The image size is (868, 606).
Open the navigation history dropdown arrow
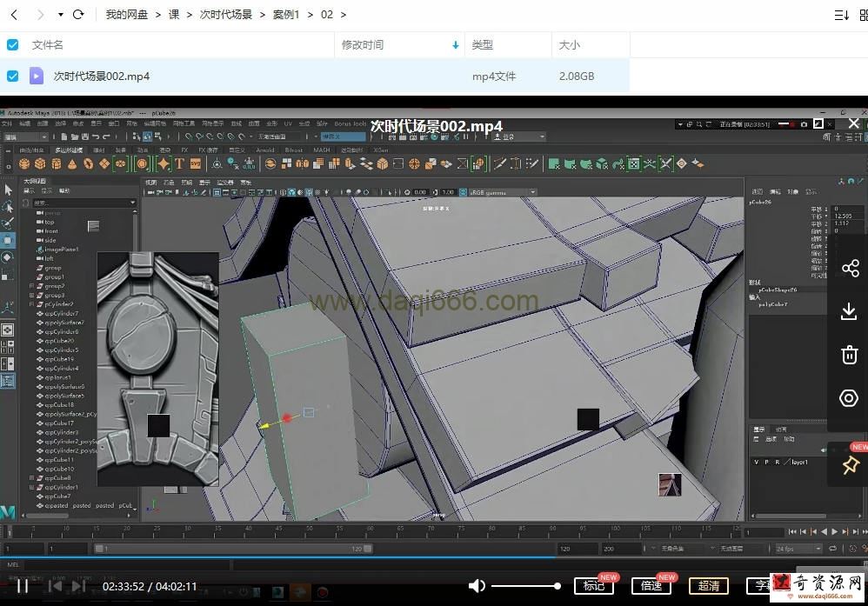tap(60, 15)
